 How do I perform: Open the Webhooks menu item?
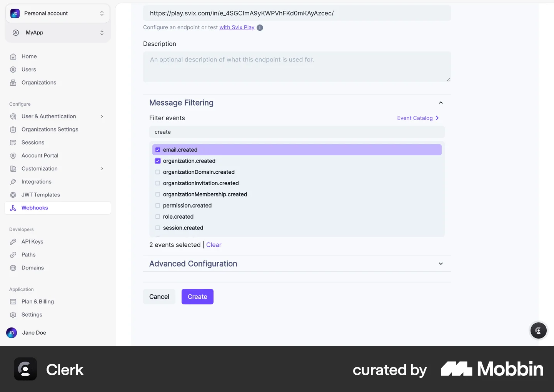(58, 208)
